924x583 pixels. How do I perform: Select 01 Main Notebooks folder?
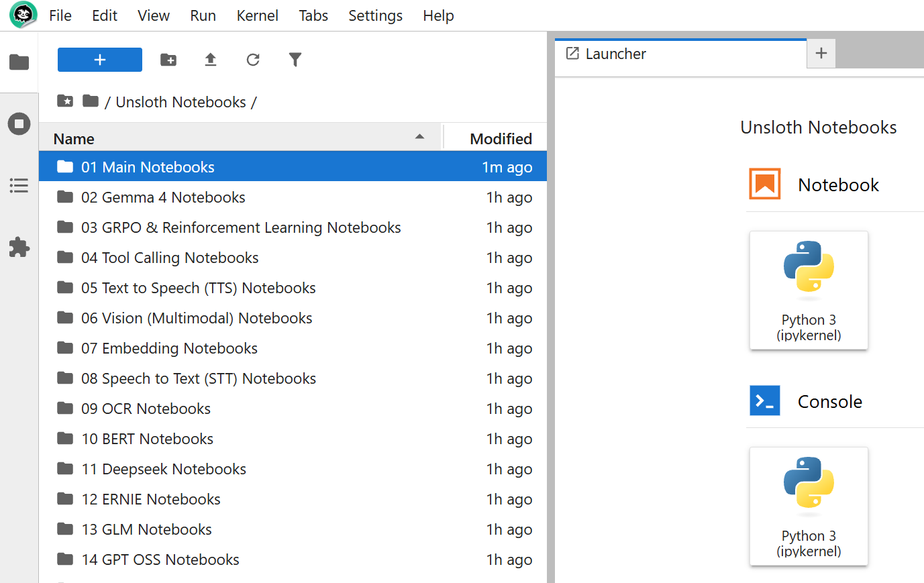[293, 166]
